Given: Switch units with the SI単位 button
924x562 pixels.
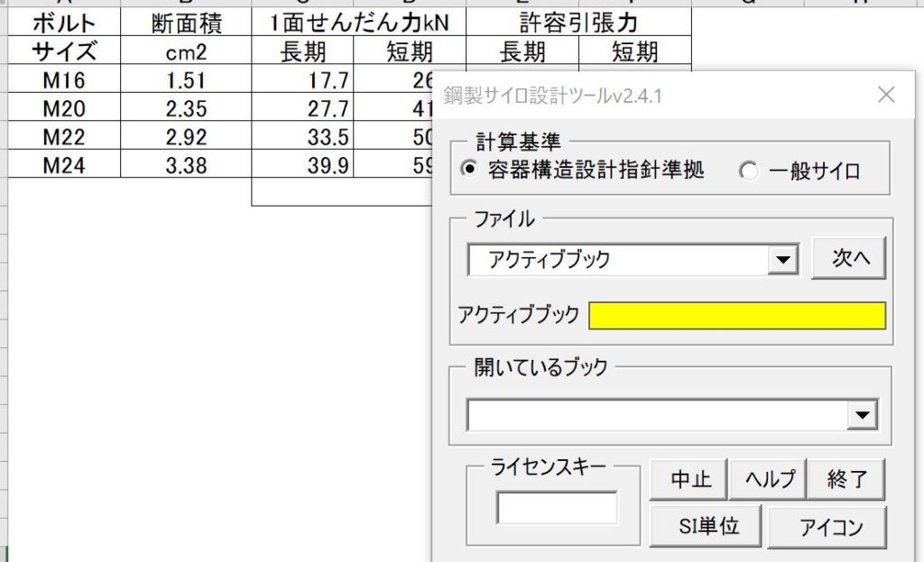Looking at the screenshot, I should pyautogui.click(x=707, y=526).
